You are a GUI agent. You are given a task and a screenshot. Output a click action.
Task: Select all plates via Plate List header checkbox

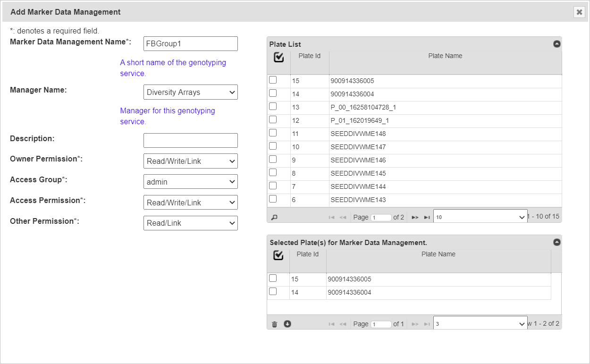click(278, 57)
